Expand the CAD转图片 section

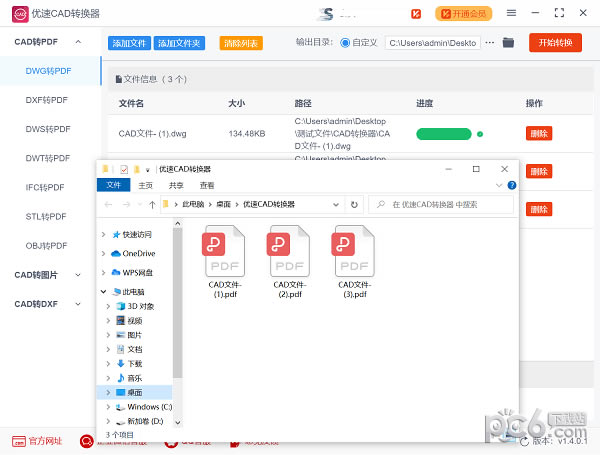[x=78, y=275]
